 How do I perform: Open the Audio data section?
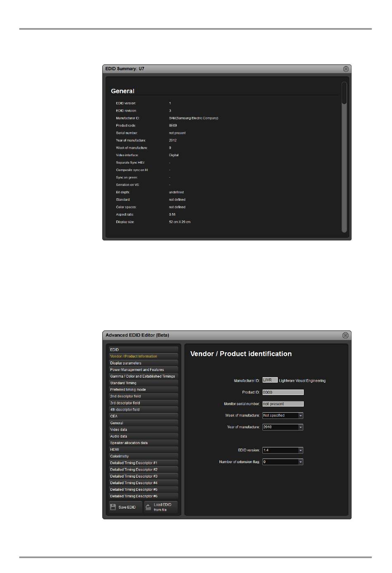click(144, 436)
